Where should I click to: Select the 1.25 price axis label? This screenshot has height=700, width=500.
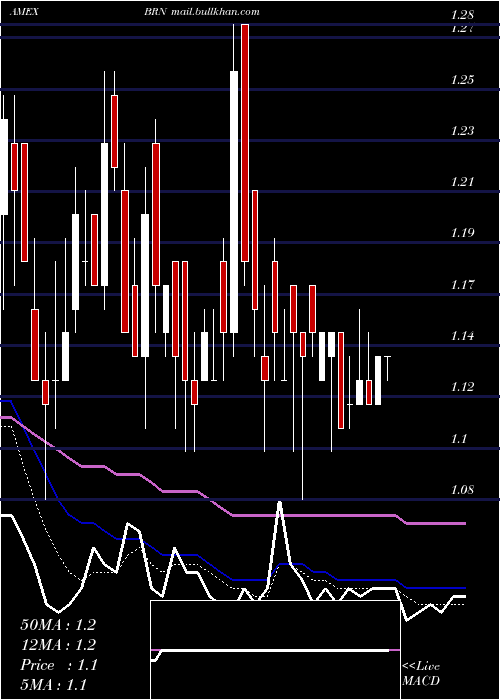point(462,80)
